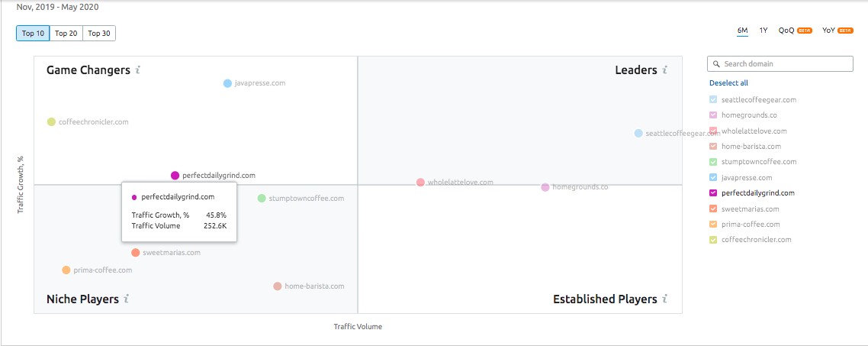Image resolution: width=868 pixels, height=346 pixels.
Task: Click the home-barista.com chart label
Action: 314,286
